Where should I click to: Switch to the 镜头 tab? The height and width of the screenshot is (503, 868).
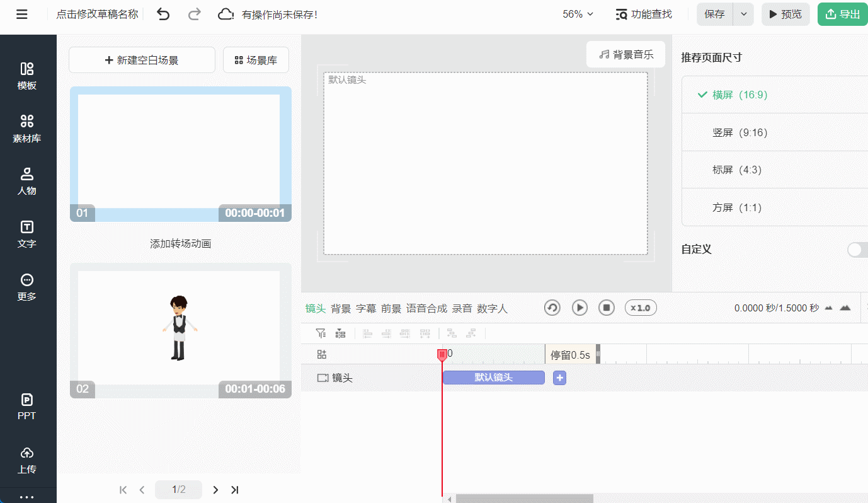(316, 308)
